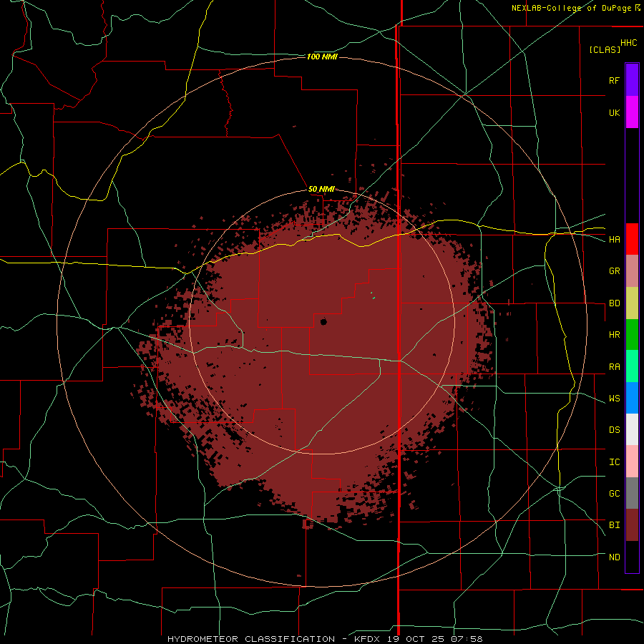This screenshot has height=644, width=644.
Task: Click the GC gray legend swatch
Action: 632,493
